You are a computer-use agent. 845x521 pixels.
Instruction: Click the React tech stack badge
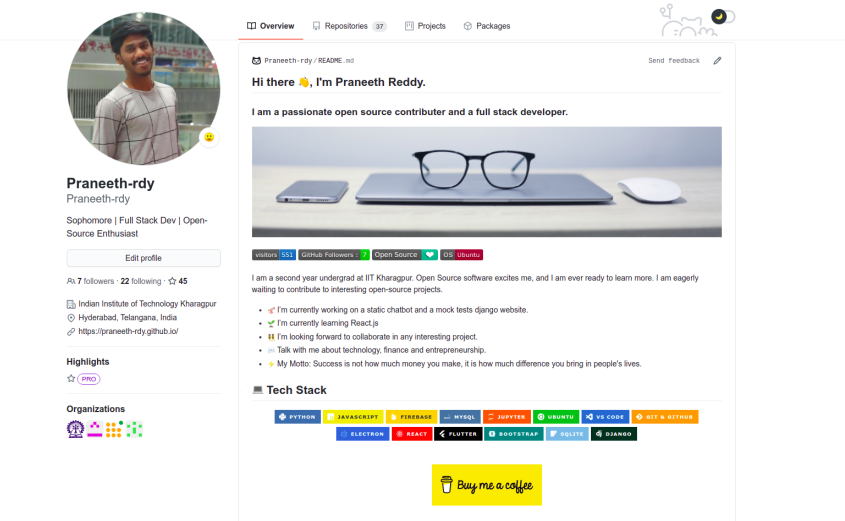(412, 434)
